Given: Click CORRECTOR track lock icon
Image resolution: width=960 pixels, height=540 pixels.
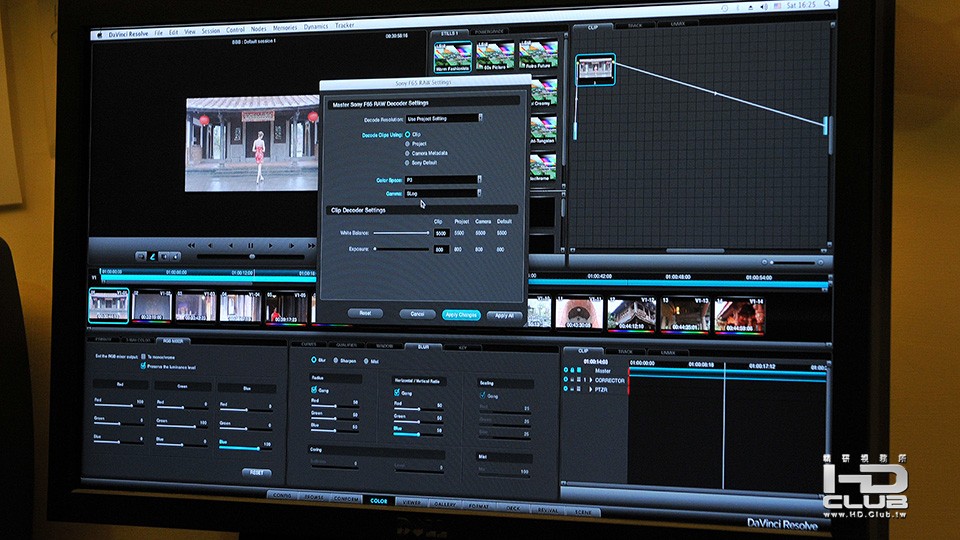Looking at the screenshot, I should point(572,380).
